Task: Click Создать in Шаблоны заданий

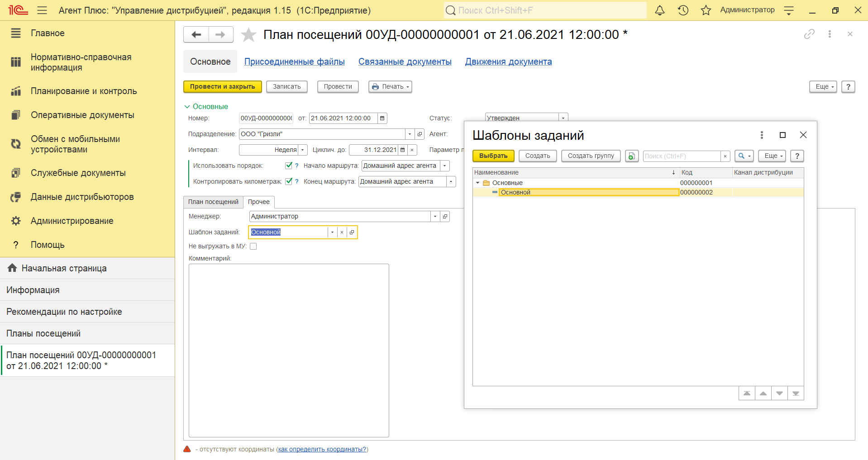Action: (x=538, y=156)
